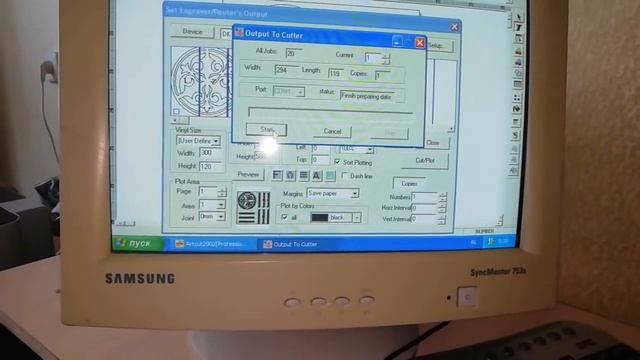This screenshot has height=360, width=640.
Task: Click the green icon button beside Dash line
Action: (330, 176)
